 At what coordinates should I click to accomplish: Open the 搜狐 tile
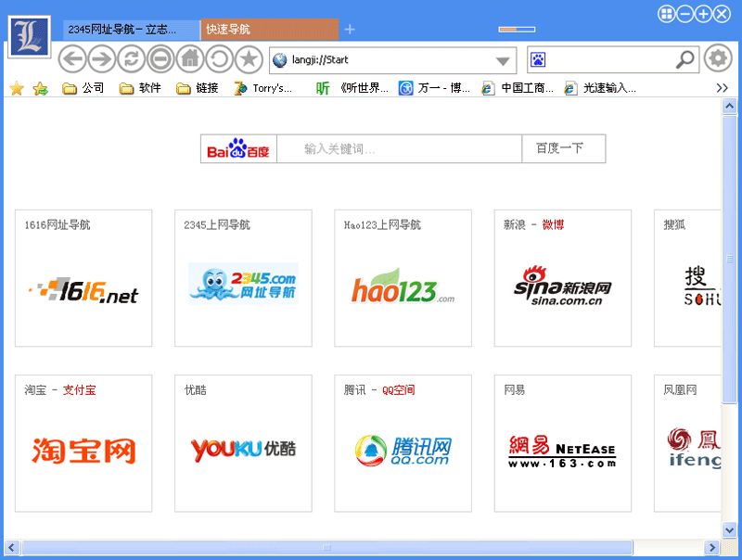[x=687, y=278]
